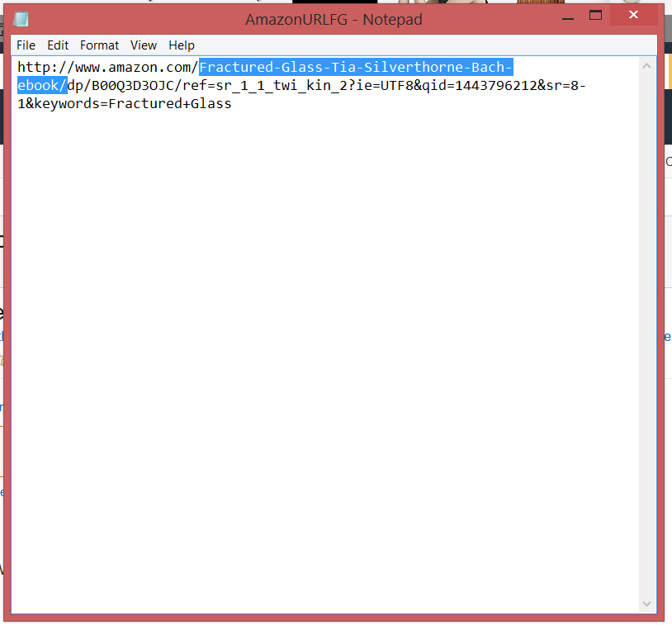This screenshot has height=625, width=672.
Task: Open the File menu
Action: click(26, 45)
